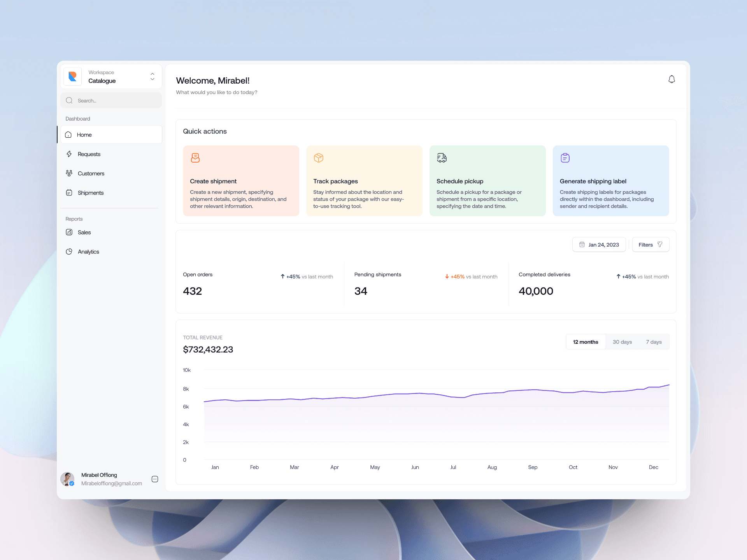Focus the sidebar Search field
The image size is (747, 560).
[x=111, y=100]
